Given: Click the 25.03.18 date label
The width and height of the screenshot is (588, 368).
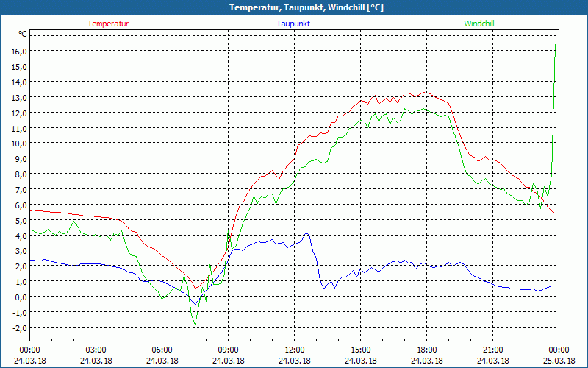Looking at the screenshot, I should click(559, 361).
